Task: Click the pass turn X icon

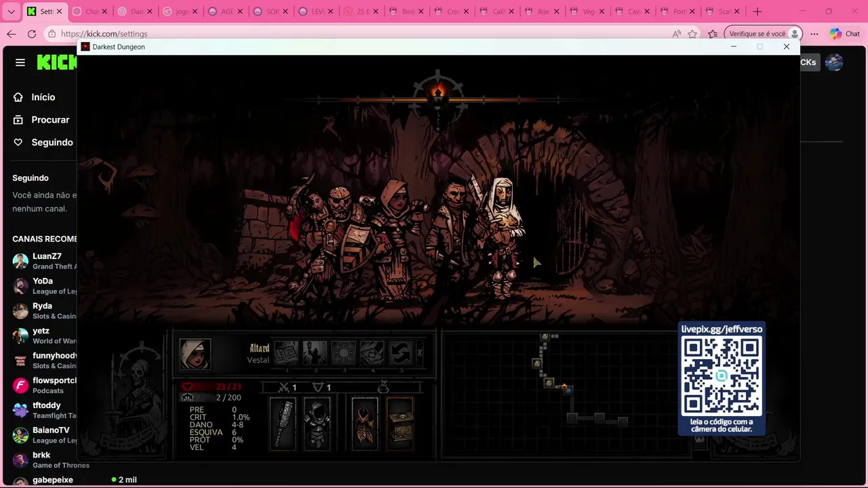Action: pos(419,353)
